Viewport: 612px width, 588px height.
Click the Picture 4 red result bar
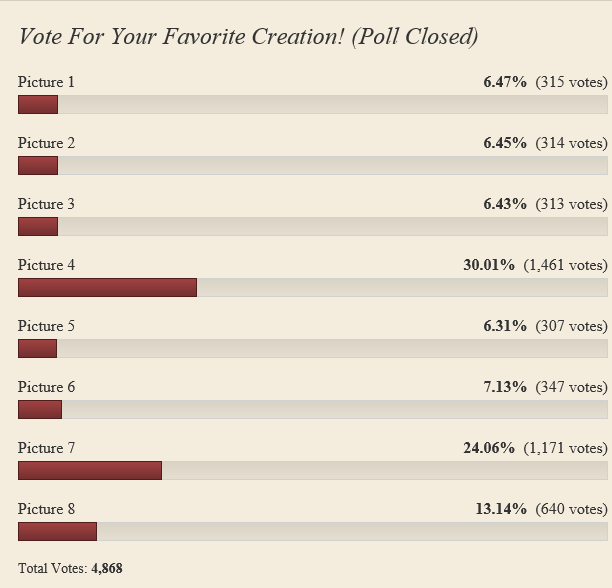107,288
